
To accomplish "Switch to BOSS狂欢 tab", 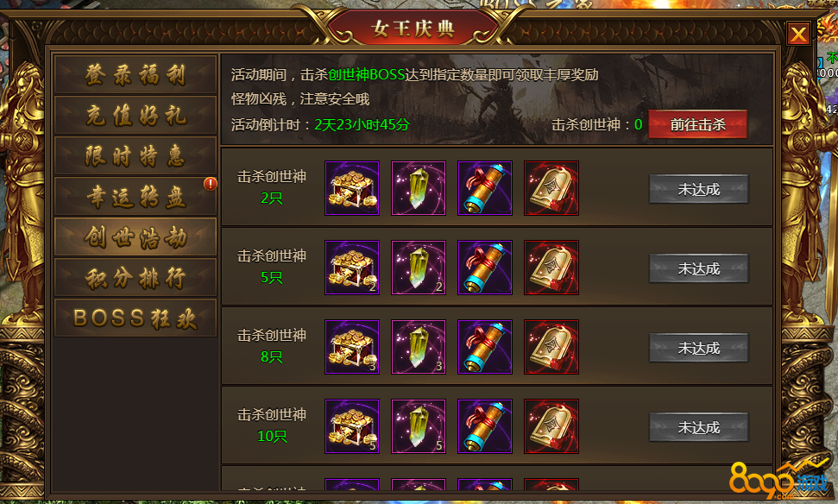I will tap(135, 318).
